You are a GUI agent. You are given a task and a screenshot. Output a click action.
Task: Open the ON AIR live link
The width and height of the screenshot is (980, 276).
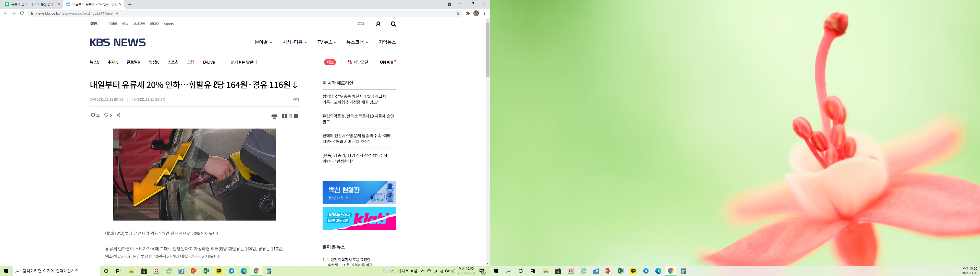tap(387, 62)
